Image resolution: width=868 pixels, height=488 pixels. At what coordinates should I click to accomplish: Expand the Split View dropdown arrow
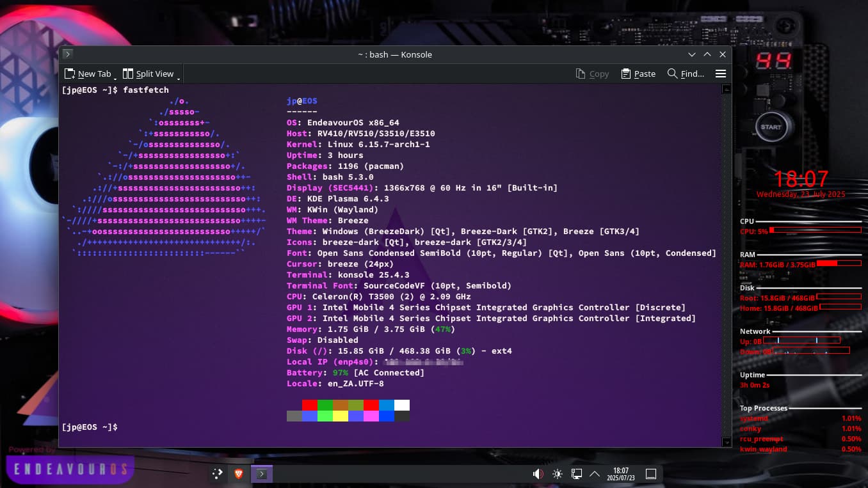(x=179, y=78)
